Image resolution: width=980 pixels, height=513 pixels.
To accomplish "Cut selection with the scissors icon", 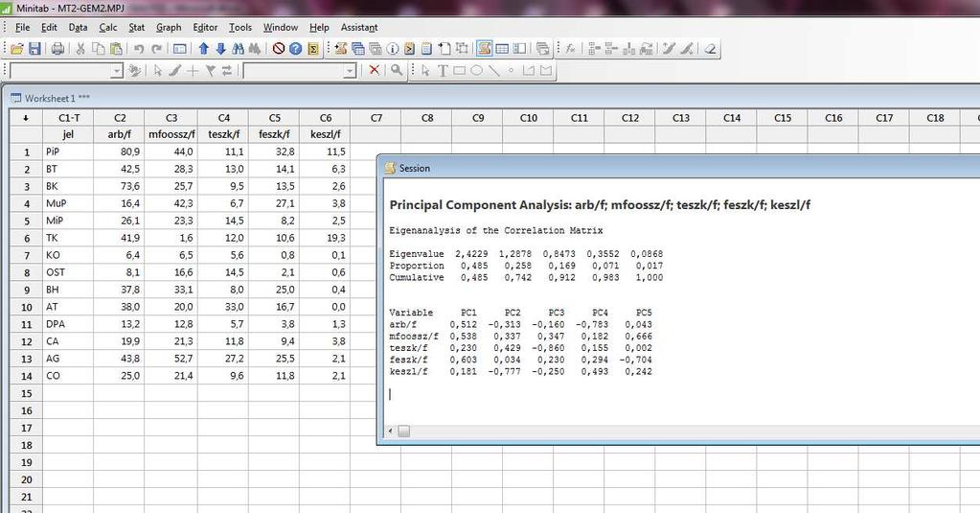I will point(80,49).
